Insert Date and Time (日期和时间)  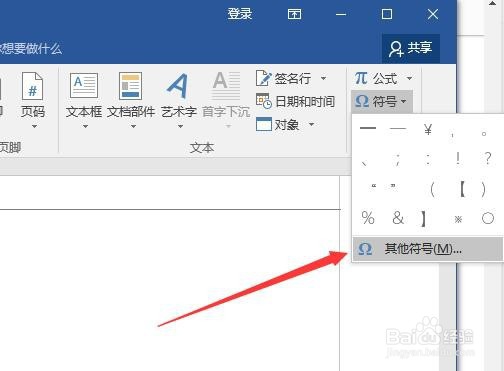[x=295, y=101]
